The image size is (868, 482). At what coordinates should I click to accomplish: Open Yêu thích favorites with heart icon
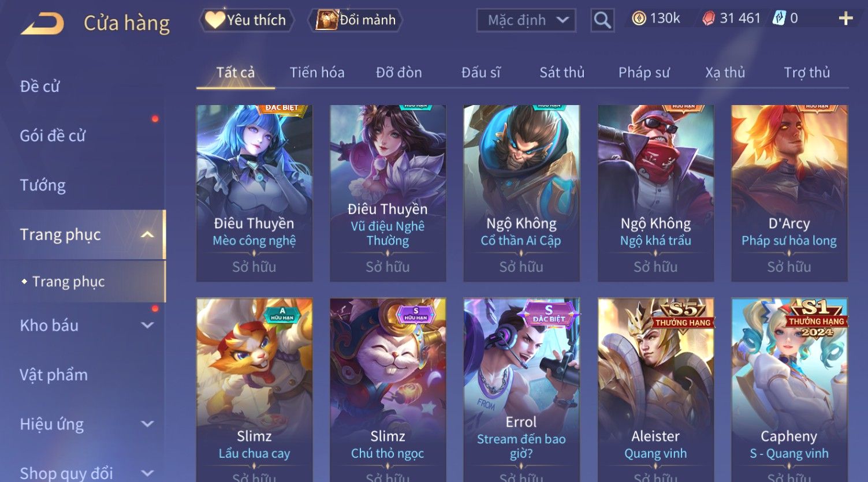pyautogui.click(x=247, y=20)
